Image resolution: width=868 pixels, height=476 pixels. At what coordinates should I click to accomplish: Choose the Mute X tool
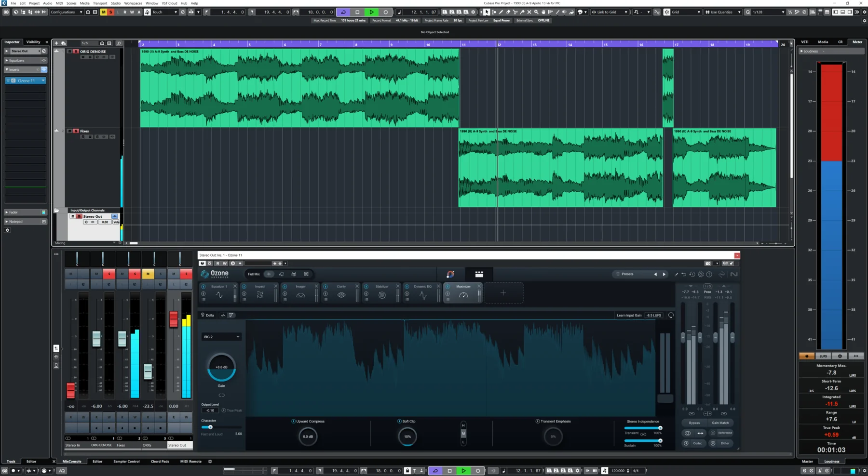coord(529,12)
